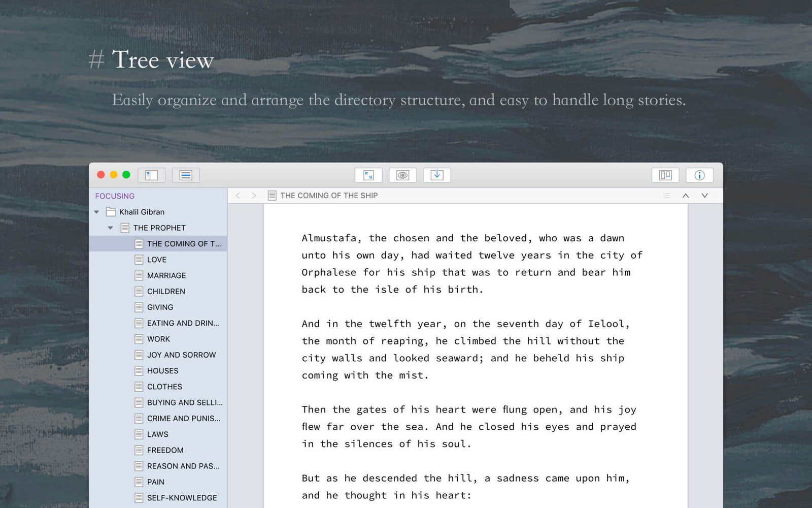Open the SELF-KNOWLEDGE document

(x=182, y=498)
